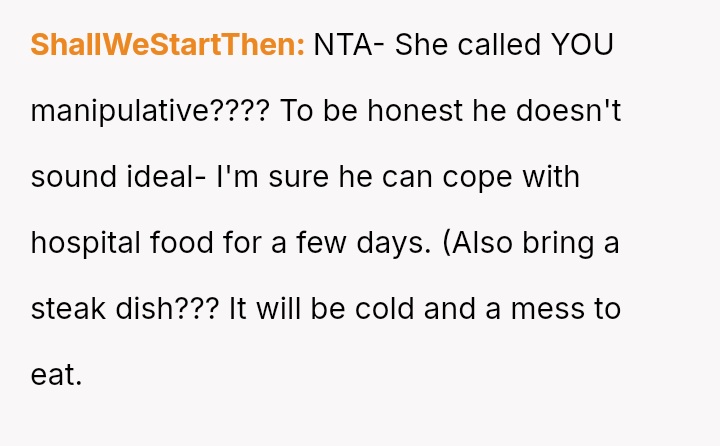The width and height of the screenshot is (720, 446).
Task: Click the parenthetical word '(Also'
Action: [472, 243]
